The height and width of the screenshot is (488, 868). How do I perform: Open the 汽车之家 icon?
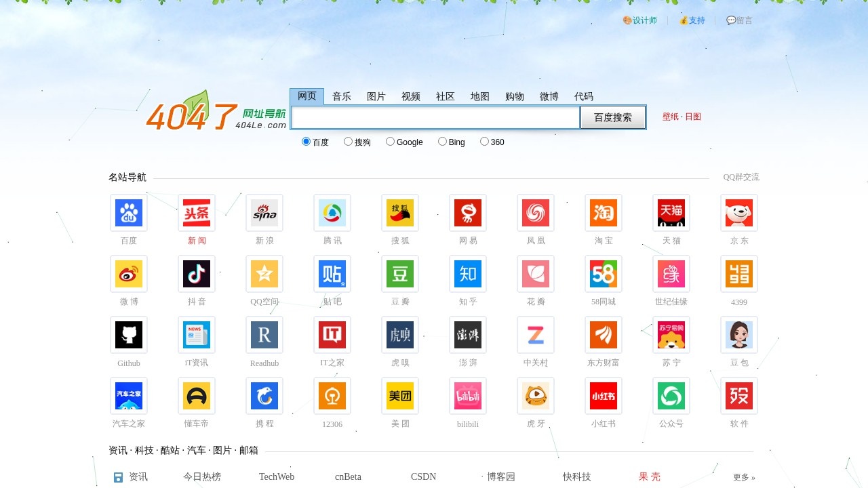click(129, 396)
